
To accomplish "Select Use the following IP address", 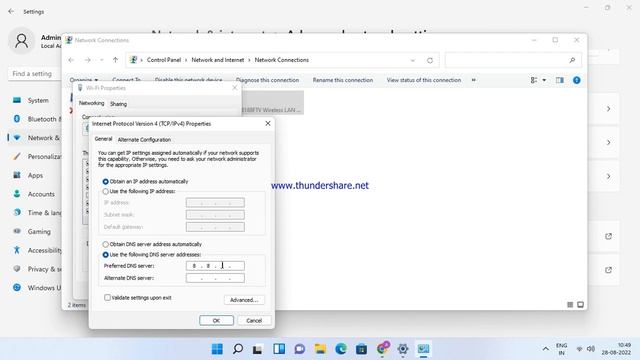I will [106, 191].
